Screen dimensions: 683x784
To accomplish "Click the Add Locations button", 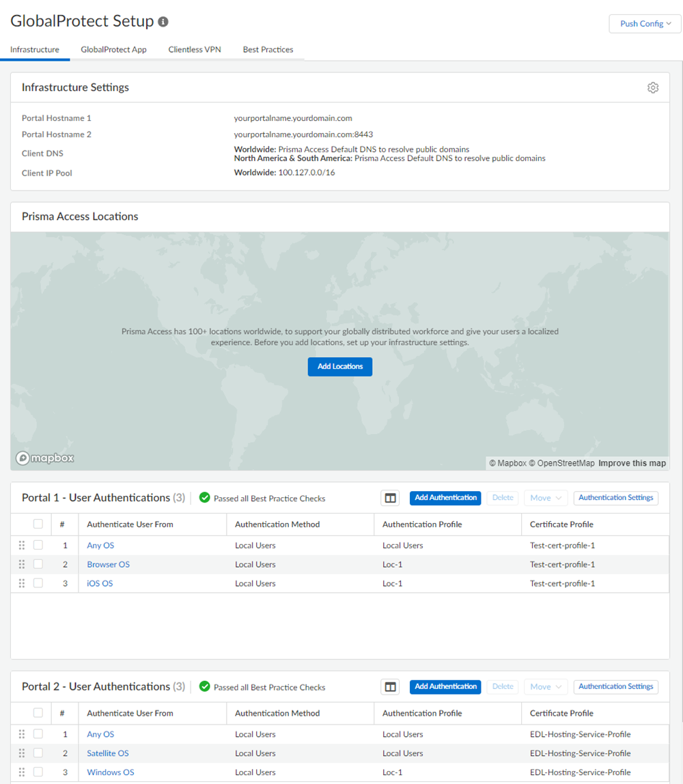I will [x=340, y=367].
